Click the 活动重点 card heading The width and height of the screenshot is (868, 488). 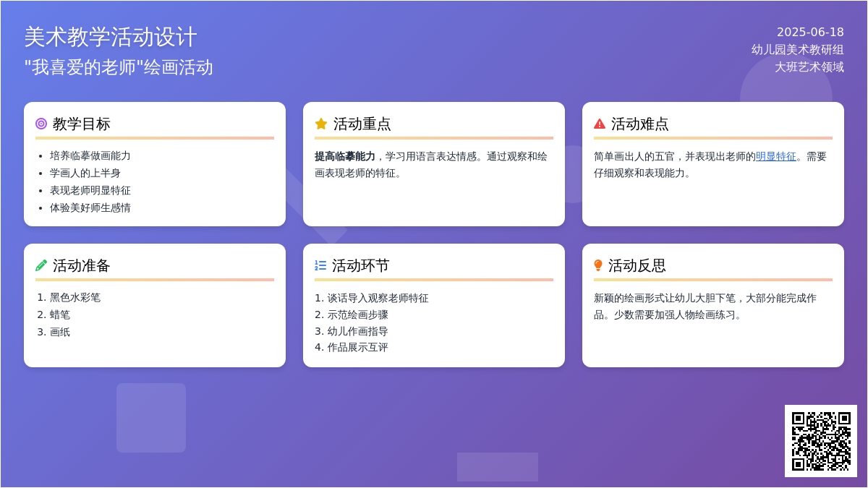click(x=362, y=124)
